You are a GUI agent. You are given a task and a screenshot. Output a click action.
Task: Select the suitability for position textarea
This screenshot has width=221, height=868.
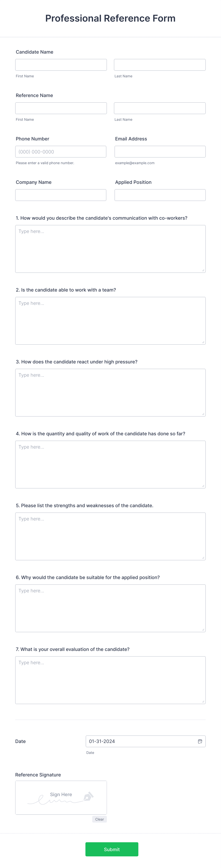pyautogui.click(x=110, y=608)
